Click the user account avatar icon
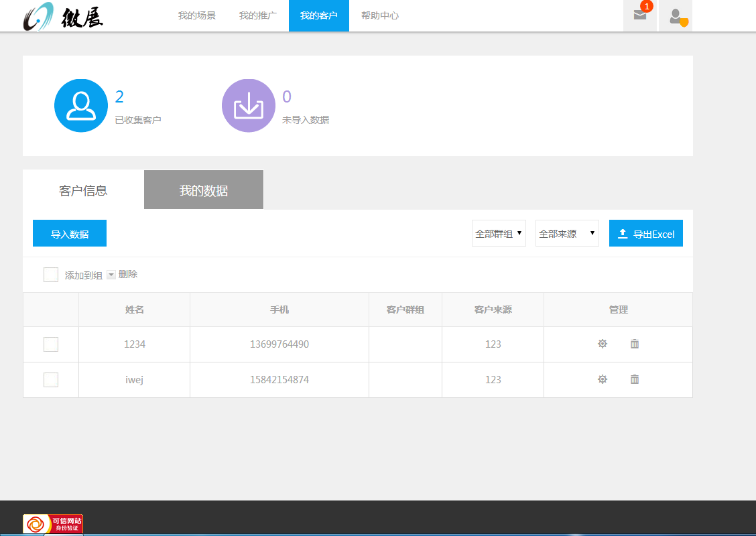Viewport: 756px width, 536px height. [x=676, y=16]
